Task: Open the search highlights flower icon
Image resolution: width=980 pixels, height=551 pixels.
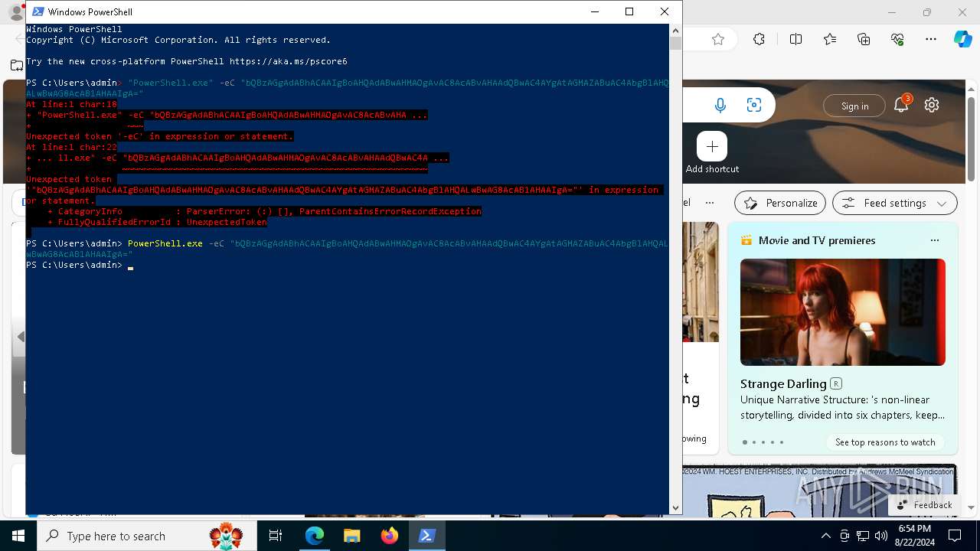Action: click(x=226, y=536)
